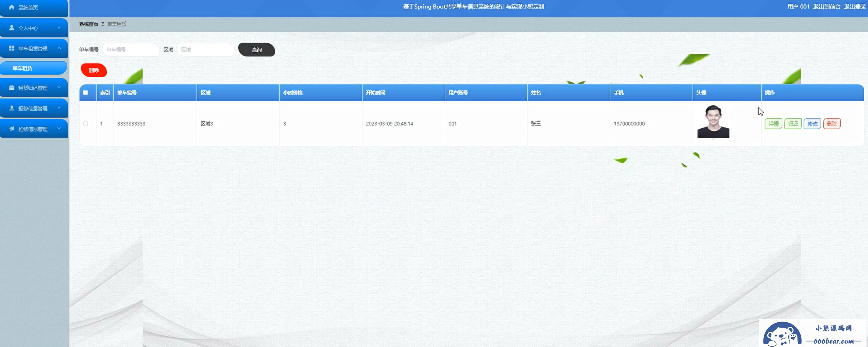The image size is (868, 347).
Task: Toggle the select-all checkbox in table header
Action: [x=85, y=93]
